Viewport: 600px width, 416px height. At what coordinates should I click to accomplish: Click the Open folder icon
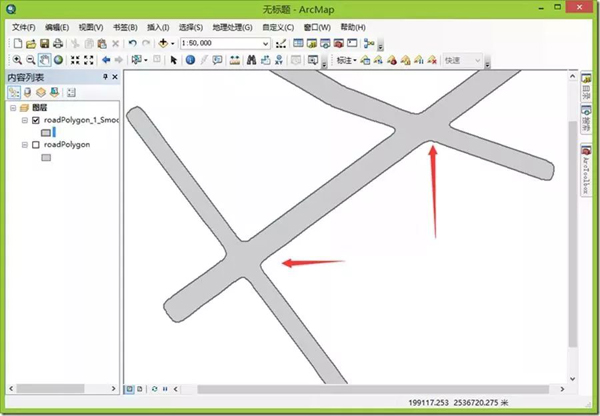pyautogui.click(x=31, y=44)
